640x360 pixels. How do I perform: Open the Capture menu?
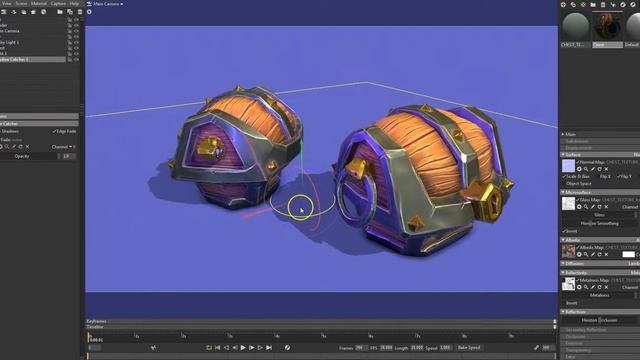click(x=58, y=3)
